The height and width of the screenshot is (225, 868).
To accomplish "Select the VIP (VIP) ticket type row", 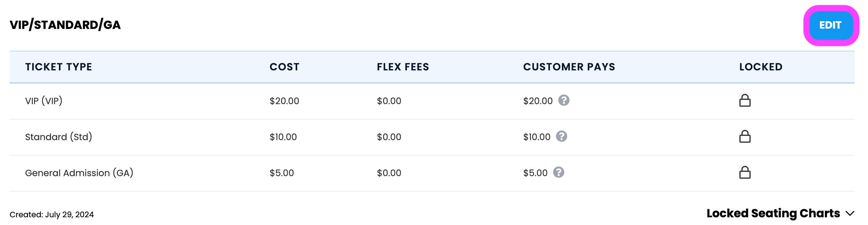I will (x=432, y=101).
